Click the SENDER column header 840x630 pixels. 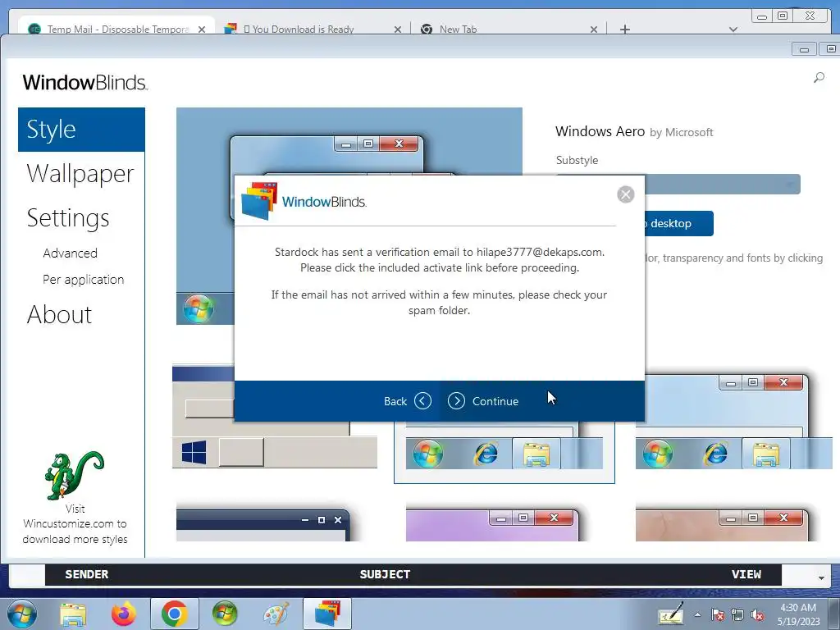pos(87,574)
